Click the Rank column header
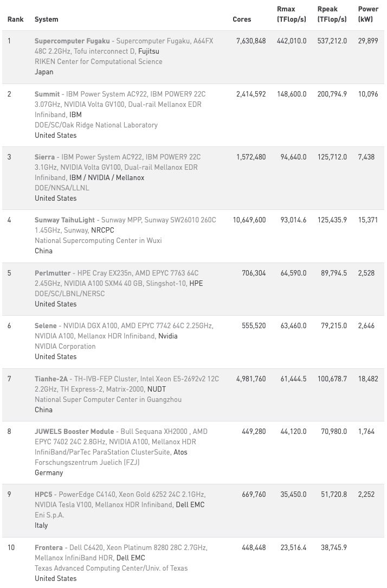387x588 pixels. click(16, 20)
